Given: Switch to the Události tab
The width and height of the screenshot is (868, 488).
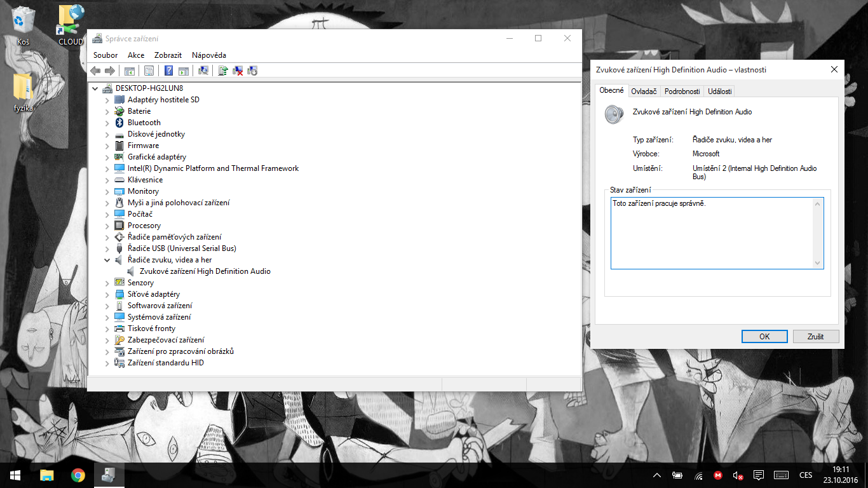Looking at the screenshot, I should [x=720, y=91].
